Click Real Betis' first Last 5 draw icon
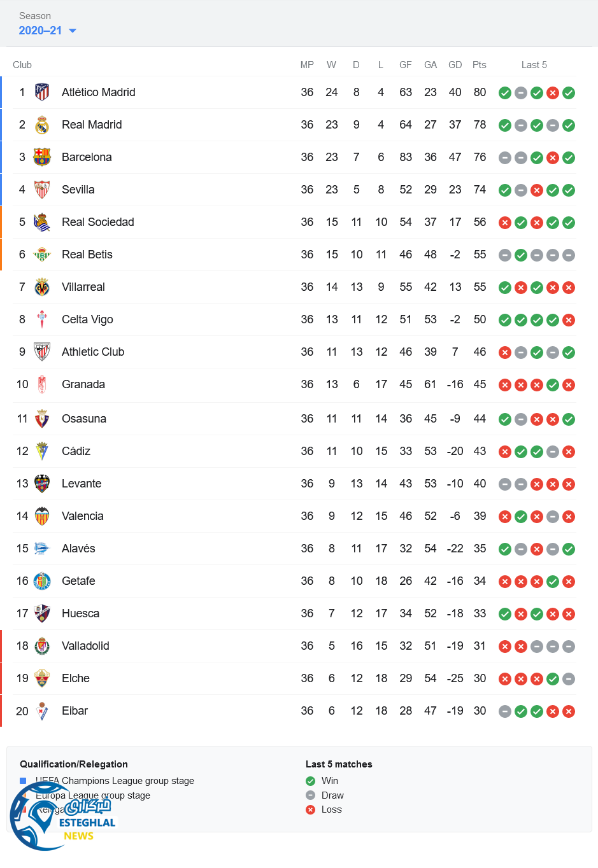598x868 pixels. point(505,255)
